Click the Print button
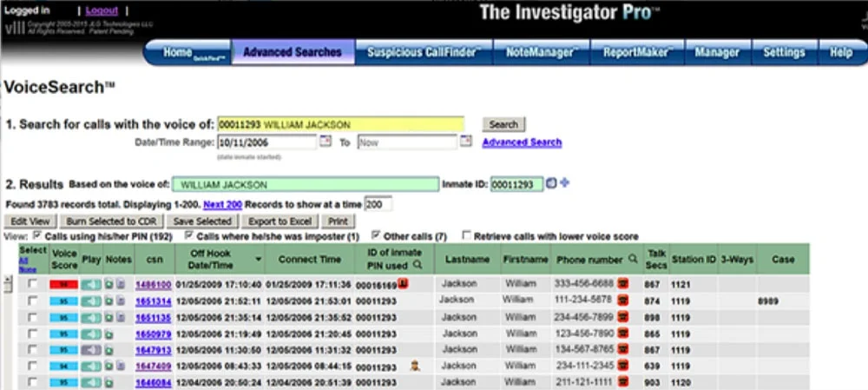The height and width of the screenshot is (390, 868). [338, 221]
